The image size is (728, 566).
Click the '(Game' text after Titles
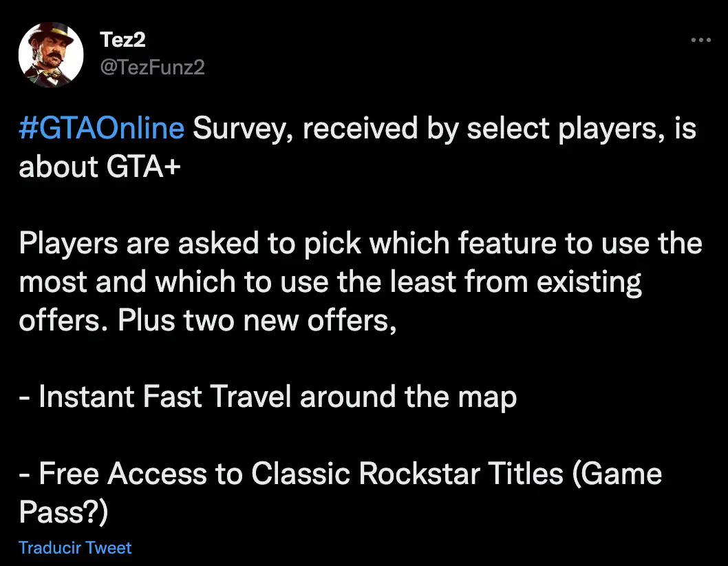(x=617, y=474)
